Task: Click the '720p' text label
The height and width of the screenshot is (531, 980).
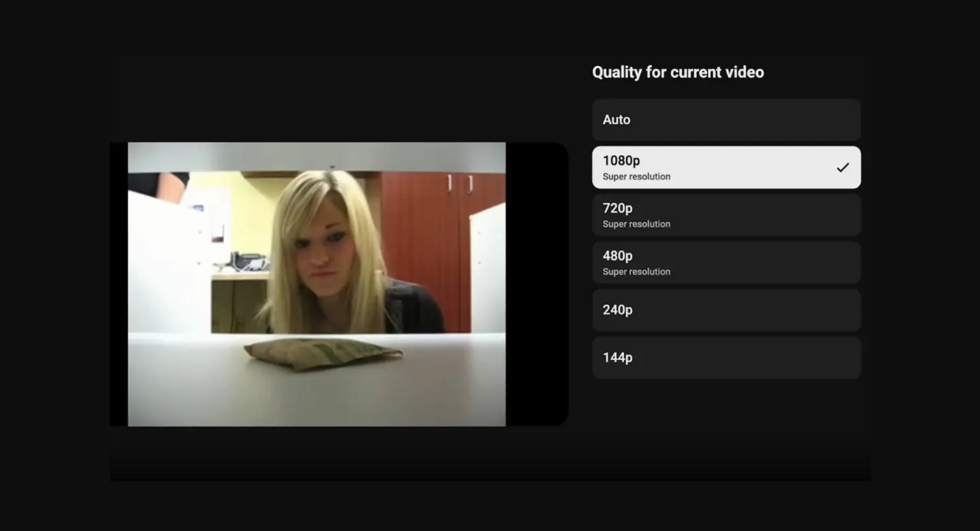Action: coord(617,208)
